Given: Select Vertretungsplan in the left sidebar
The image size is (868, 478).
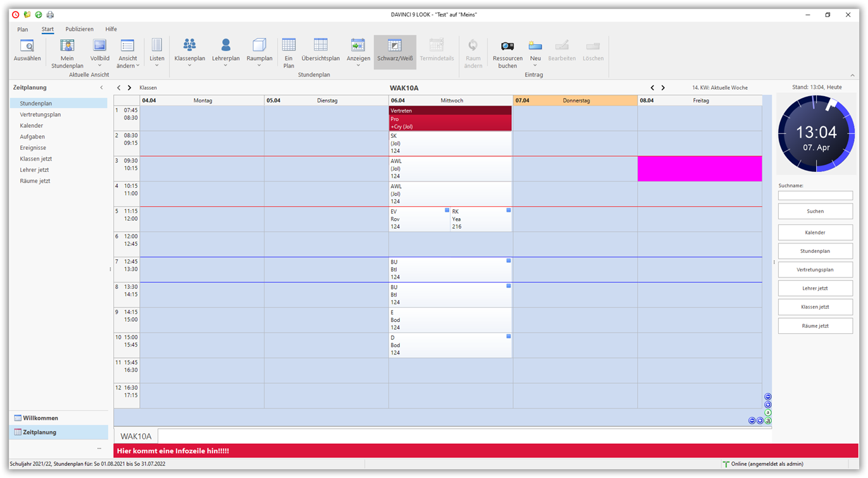Looking at the screenshot, I should (40, 114).
